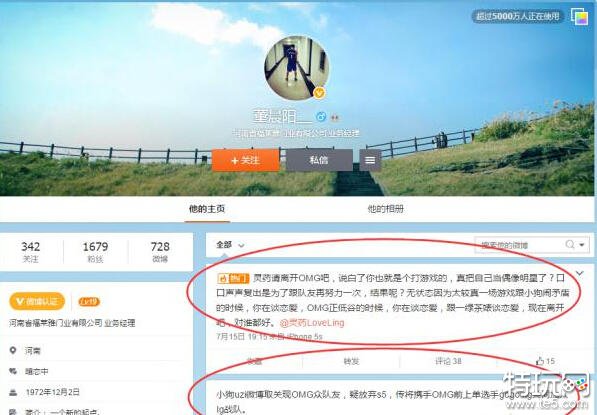Click the 微博认证 verification badge
Viewport: 597px width, 415px height.
tap(37, 302)
